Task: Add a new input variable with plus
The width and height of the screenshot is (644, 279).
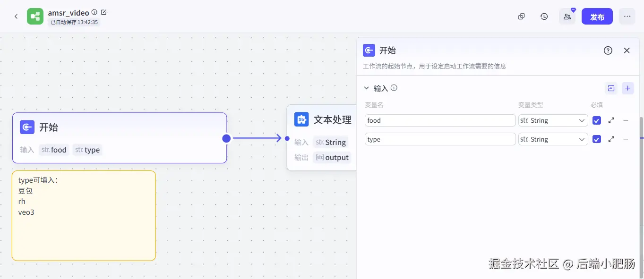Action: [x=628, y=88]
